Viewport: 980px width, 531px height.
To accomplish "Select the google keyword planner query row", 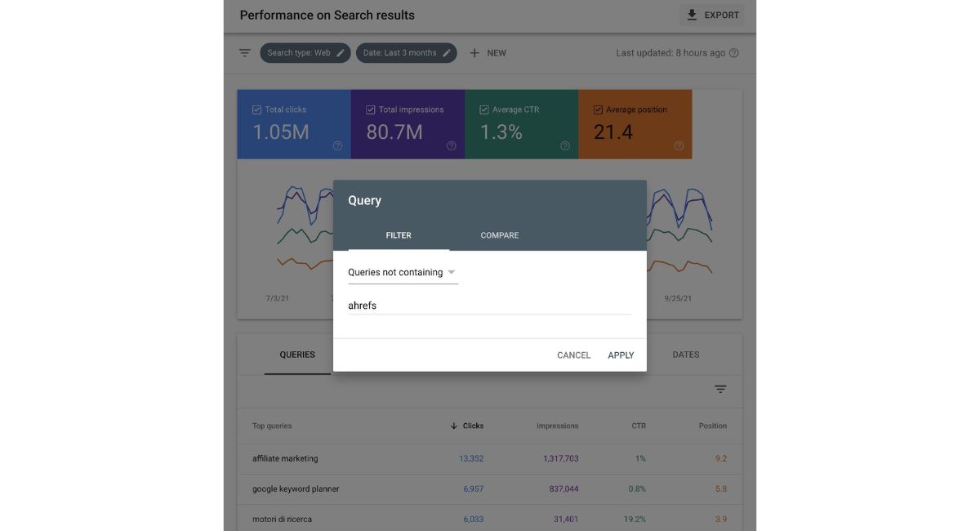I will click(490, 489).
